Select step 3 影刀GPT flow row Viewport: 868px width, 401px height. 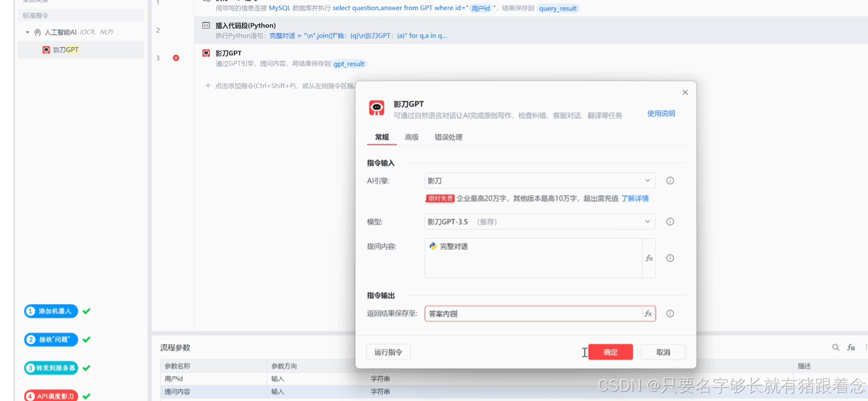click(531, 58)
